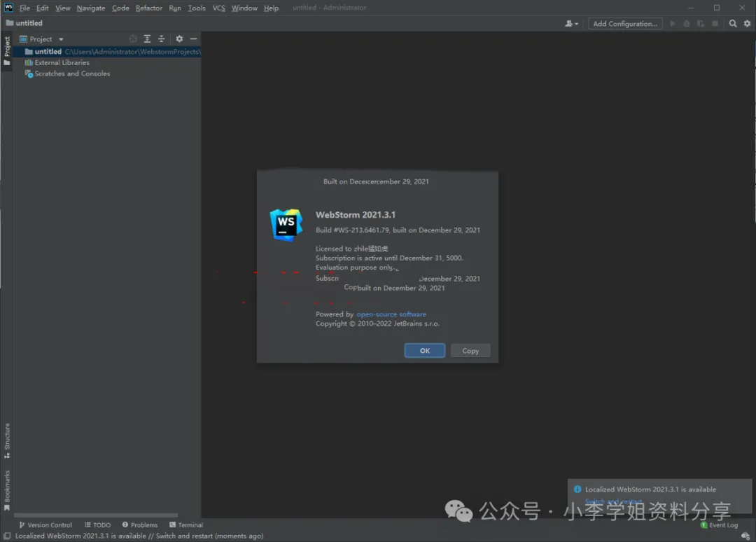Open the VCS menu
This screenshot has height=542, width=756.
(219, 8)
